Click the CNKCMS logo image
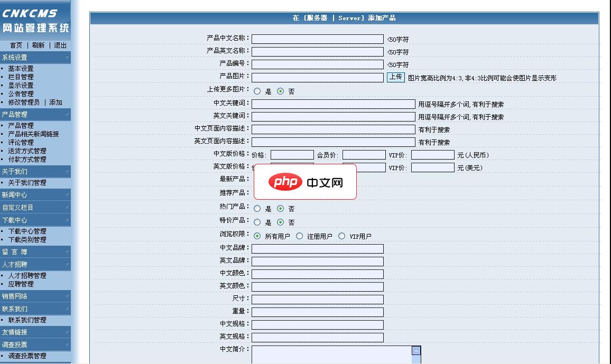Image resolution: width=611 pixels, height=364 pixels. click(34, 18)
